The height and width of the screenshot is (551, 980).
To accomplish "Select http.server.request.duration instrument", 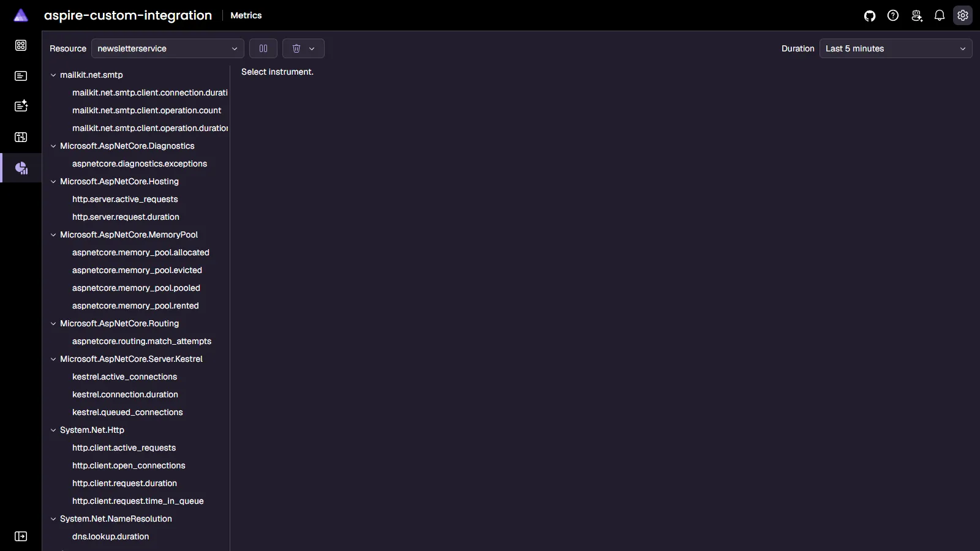I will pos(126,217).
